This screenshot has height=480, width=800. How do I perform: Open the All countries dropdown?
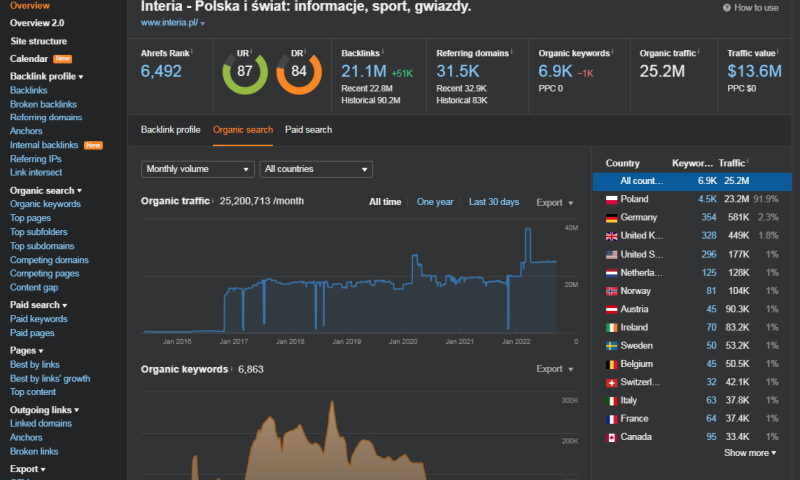pos(316,169)
